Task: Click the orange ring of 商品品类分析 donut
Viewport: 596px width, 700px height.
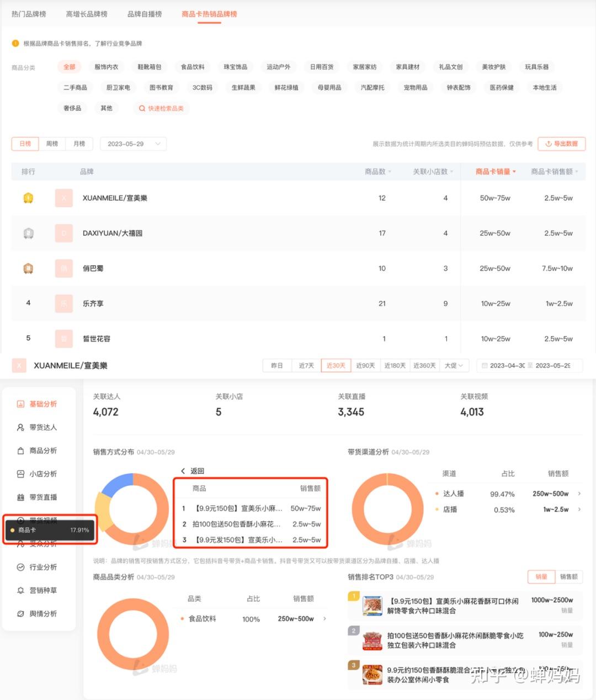Action: point(133,634)
